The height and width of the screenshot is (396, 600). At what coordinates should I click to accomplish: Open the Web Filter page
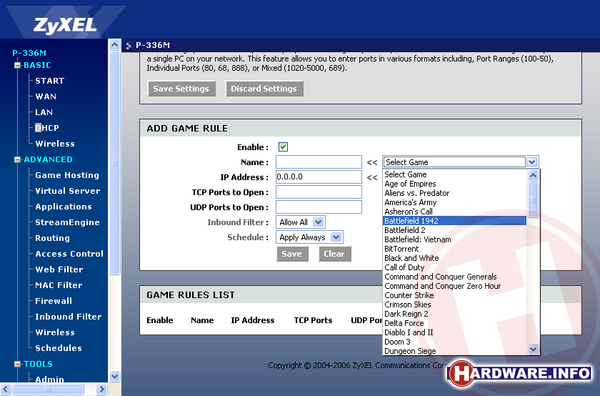coord(59,269)
